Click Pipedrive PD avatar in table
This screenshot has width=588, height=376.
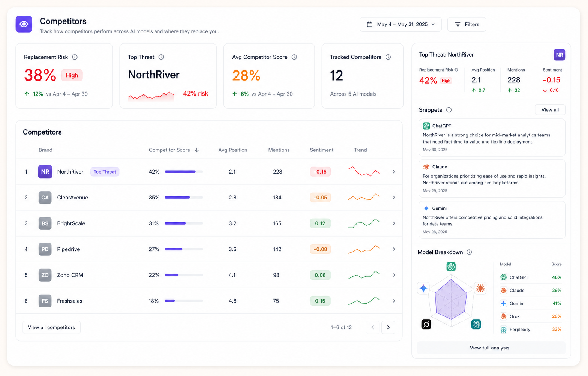(45, 249)
